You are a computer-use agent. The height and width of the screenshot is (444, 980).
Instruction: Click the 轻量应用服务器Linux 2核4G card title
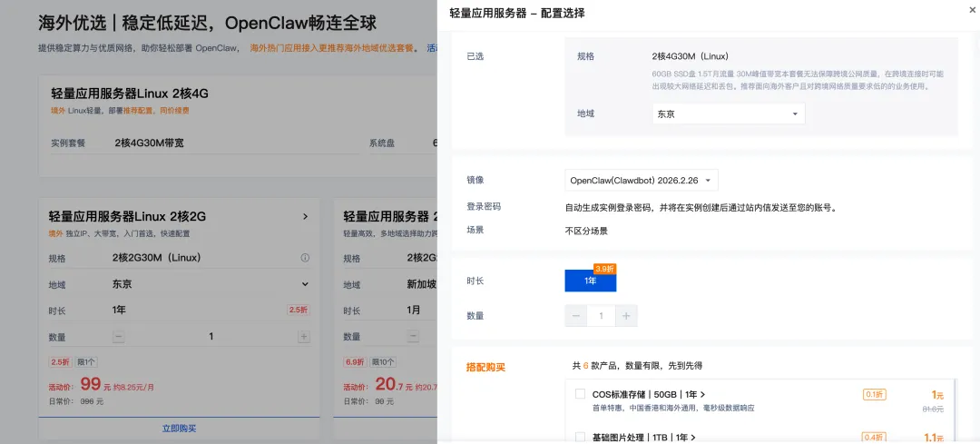[x=130, y=94]
